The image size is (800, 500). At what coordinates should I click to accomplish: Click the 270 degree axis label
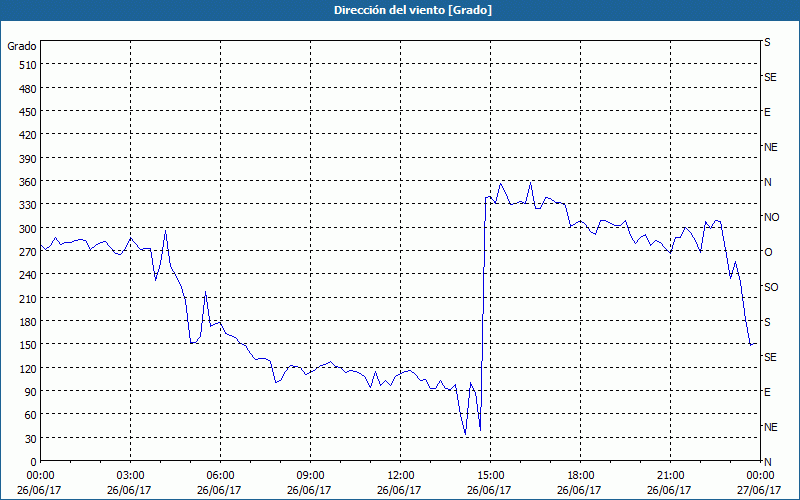(28, 252)
